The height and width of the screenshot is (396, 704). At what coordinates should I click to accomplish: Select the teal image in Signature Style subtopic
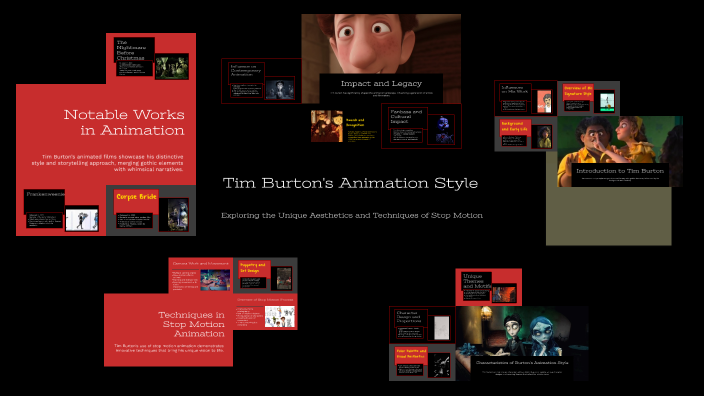coord(607,102)
